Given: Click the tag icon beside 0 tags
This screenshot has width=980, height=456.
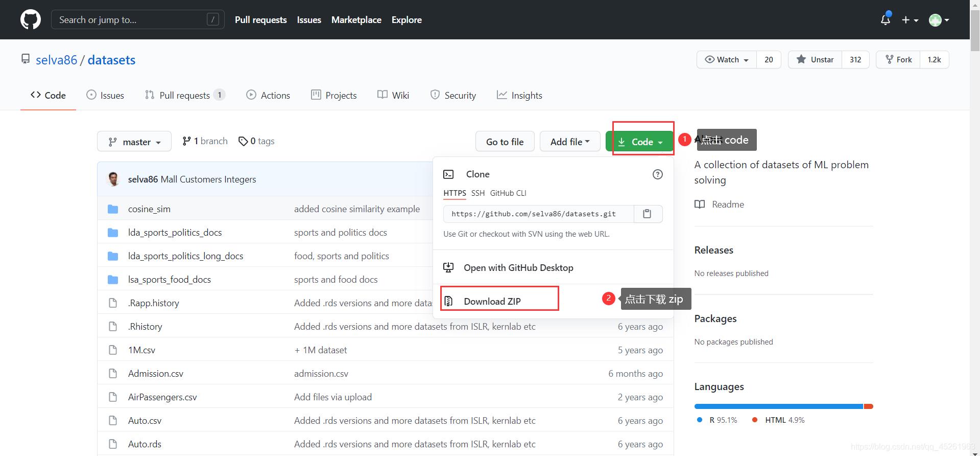Looking at the screenshot, I should pos(243,141).
